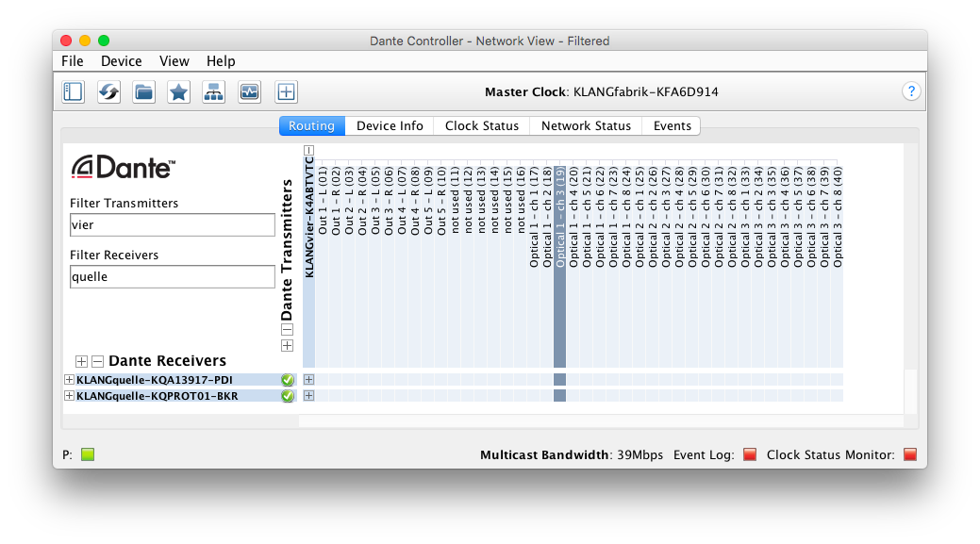Expand the KLANGquelle-KQPROT01-BKR receiver tree node
Screen dimensions: 980x544
(x=69, y=396)
